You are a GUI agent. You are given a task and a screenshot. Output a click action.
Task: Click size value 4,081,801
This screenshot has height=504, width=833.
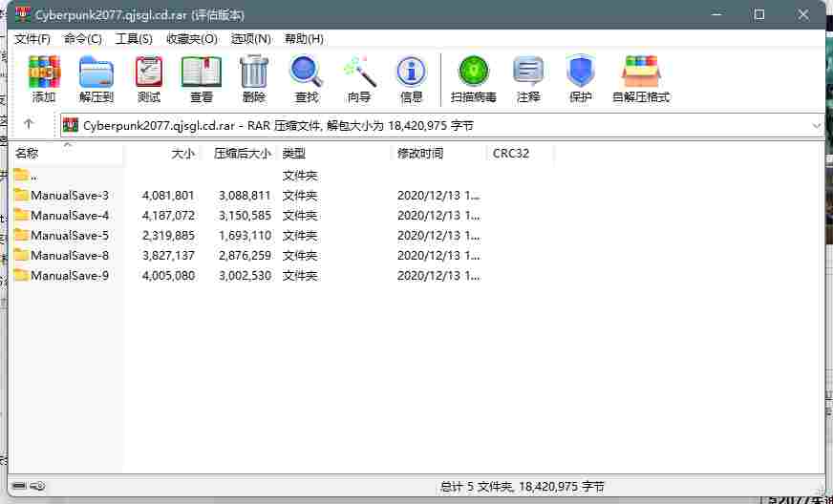coord(168,196)
